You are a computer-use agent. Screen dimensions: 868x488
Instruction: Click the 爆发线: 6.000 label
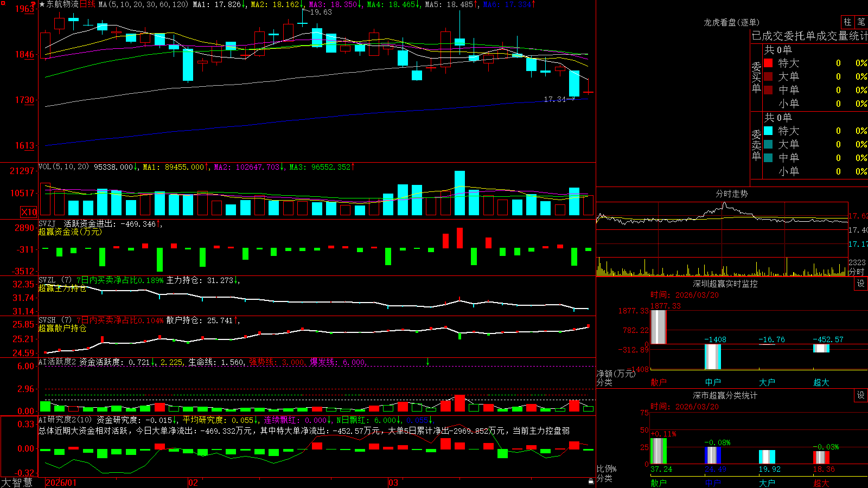(x=338, y=362)
